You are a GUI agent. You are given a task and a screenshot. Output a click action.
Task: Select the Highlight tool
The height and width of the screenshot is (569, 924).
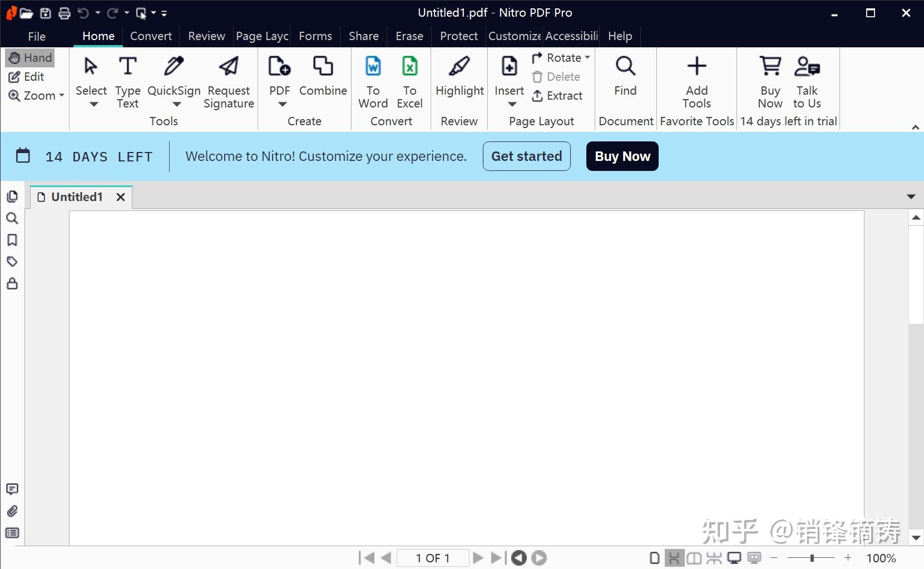coord(459,76)
